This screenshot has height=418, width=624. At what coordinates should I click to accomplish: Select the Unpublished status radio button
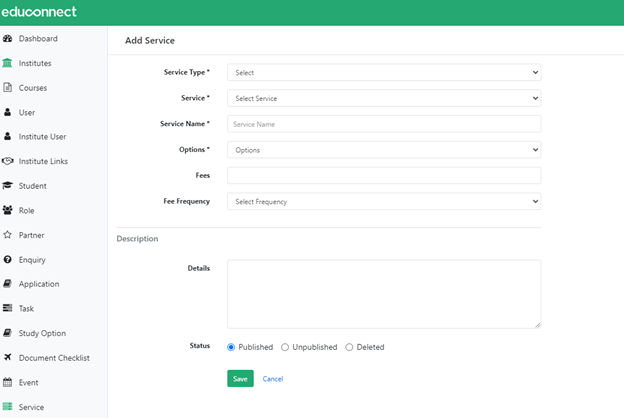285,347
